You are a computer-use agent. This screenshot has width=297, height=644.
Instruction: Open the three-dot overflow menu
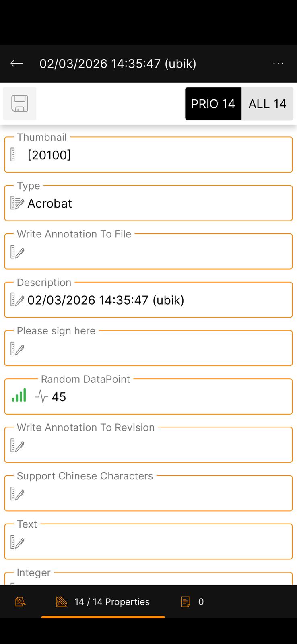pos(278,64)
